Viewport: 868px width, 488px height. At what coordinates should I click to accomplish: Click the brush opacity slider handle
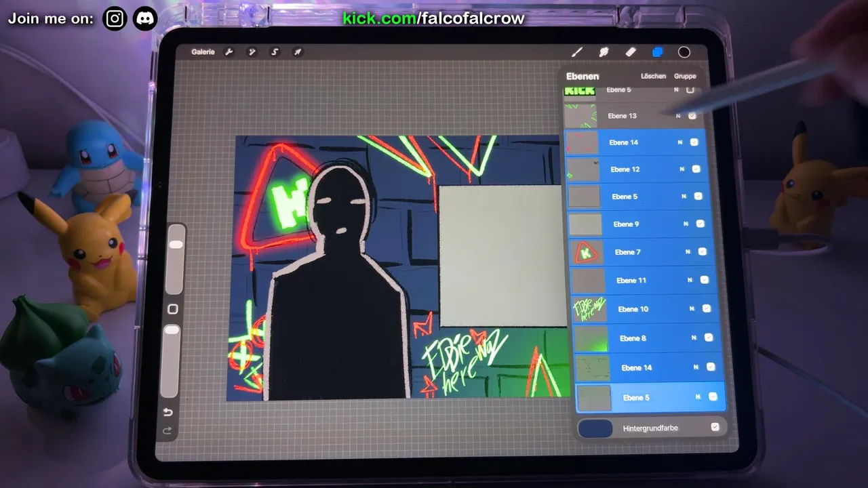[172, 330]
